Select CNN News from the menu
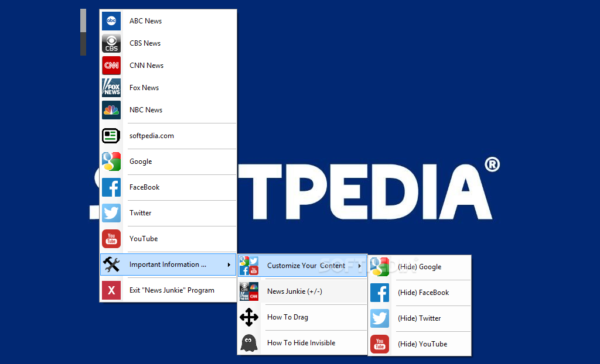600x364 pixels. point(168,66)
